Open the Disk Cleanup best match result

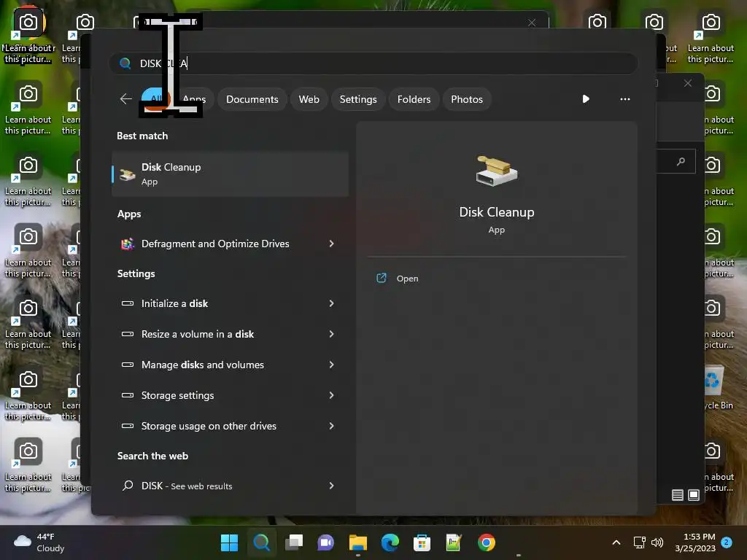[x=230, y=174]
